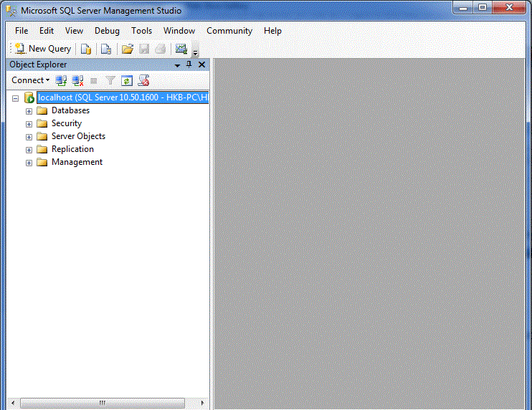The height and width of the screenshot is (410, 532).
Task: Select the Databases tree item
Action: [70, 110]
